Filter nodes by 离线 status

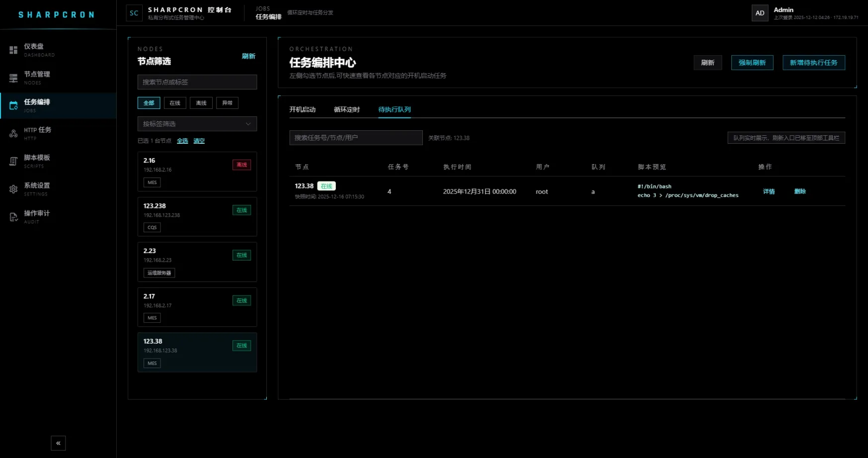(201, 103)
